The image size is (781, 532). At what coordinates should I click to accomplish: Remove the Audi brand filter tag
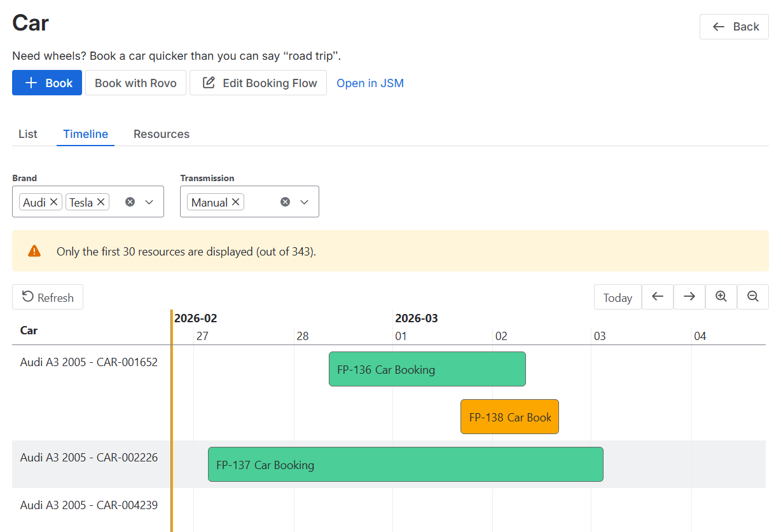[54, 202]
